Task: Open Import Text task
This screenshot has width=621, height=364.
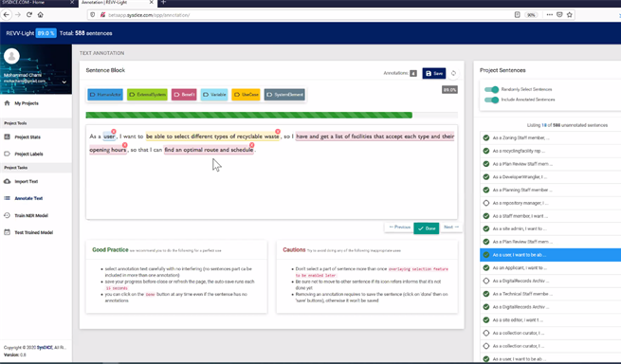Action: pyautogui.click(x=27, y=181)
